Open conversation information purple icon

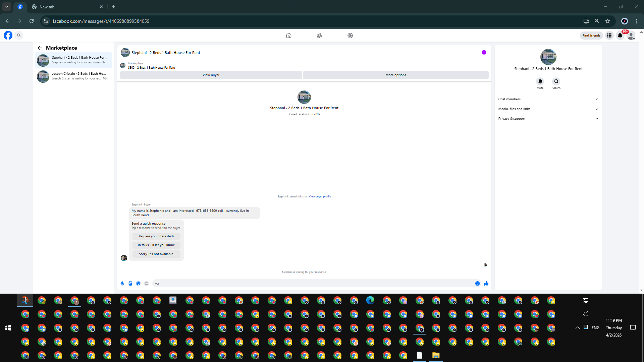click(x=484, y=52)
